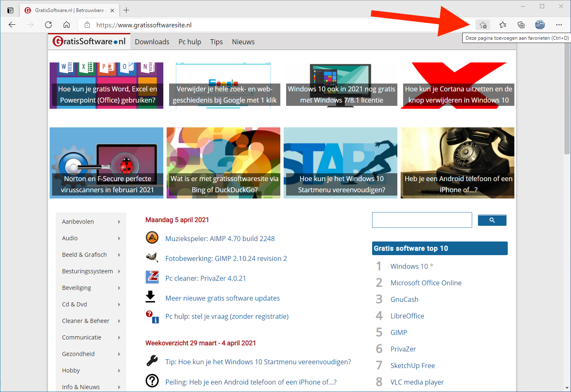The image size is (571, 392).
Task: Open Edge settings three-dot menu
Action: click(559, 25)
